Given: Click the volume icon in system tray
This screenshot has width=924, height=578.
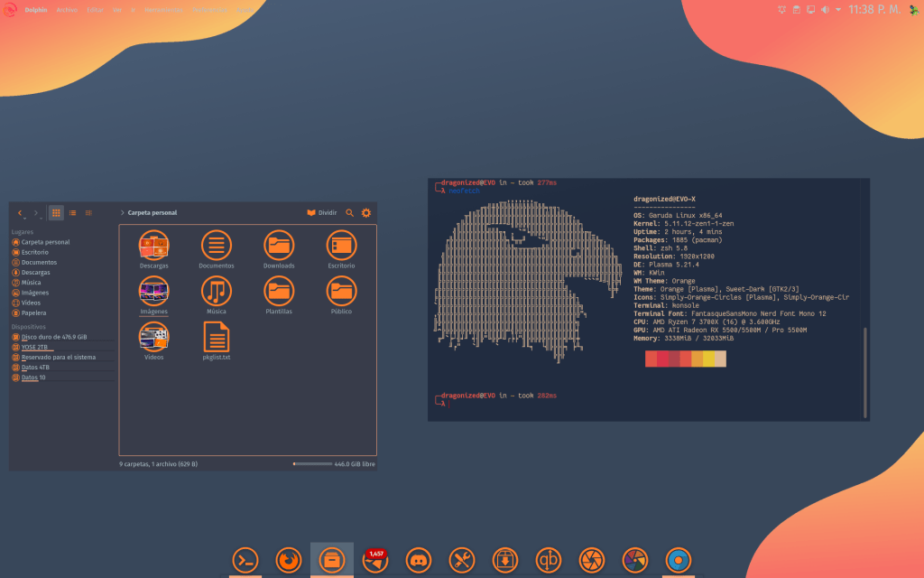Looking at the screenshot, I should (x=824, y=9).
